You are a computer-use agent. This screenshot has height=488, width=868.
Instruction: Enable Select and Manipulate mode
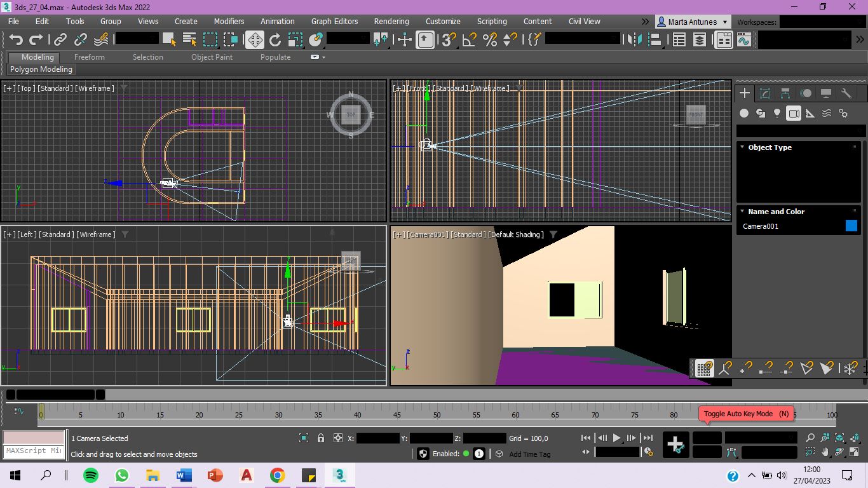pos(404,40)
